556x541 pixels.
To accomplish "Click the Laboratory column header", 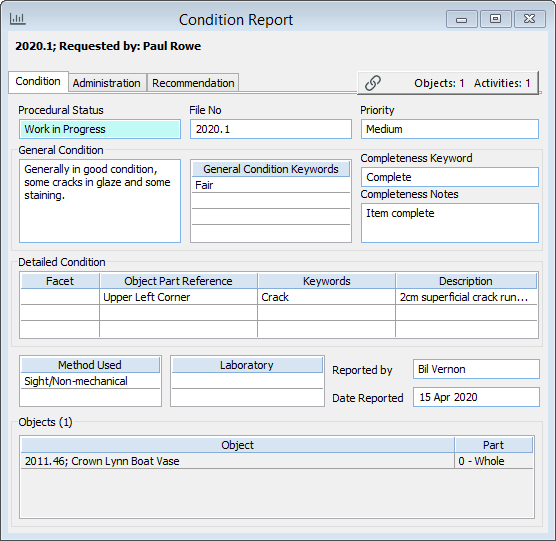I will point(247,365).
